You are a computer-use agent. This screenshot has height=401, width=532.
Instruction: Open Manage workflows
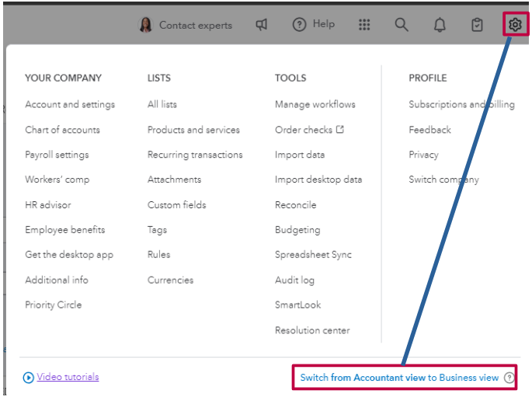315,105
